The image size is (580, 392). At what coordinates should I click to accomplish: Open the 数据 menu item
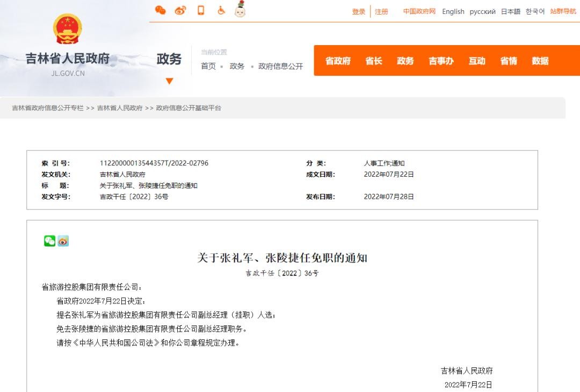coord(540,61)
